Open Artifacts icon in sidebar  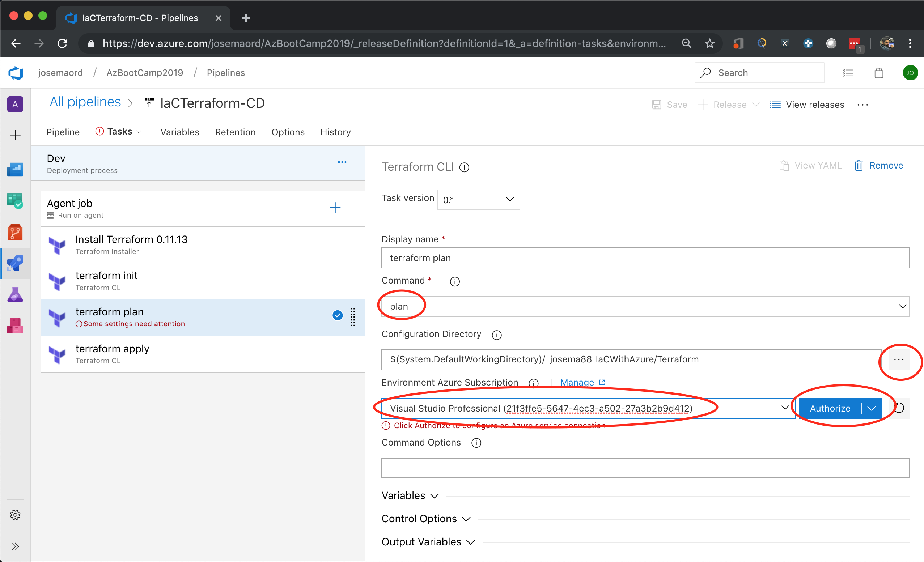(x=15, y=326)
